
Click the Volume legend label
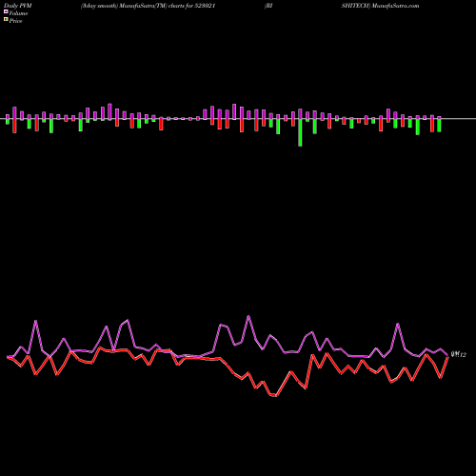[x=18, y=13]
